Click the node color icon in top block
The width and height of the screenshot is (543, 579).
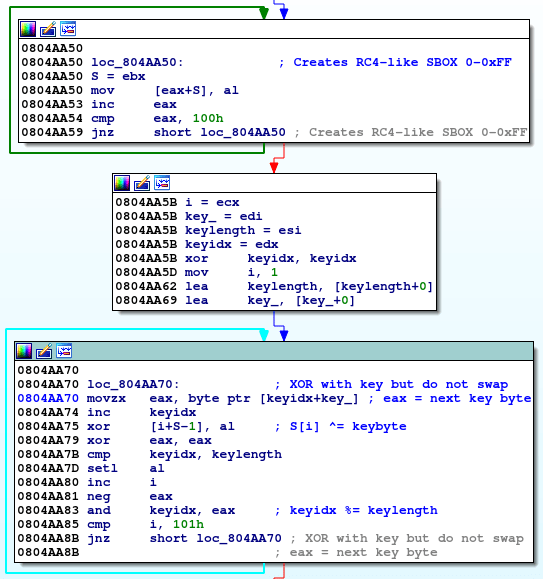(28, 29)
